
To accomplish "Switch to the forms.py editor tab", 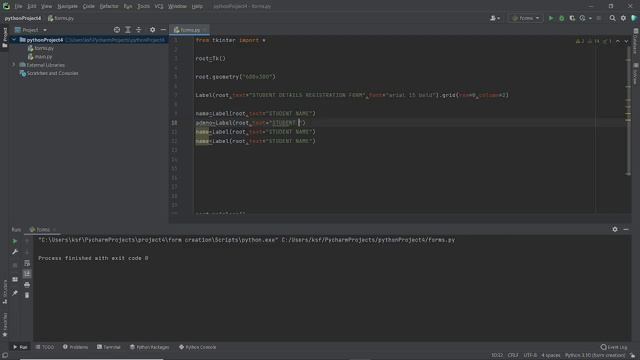I will (189, 30).
